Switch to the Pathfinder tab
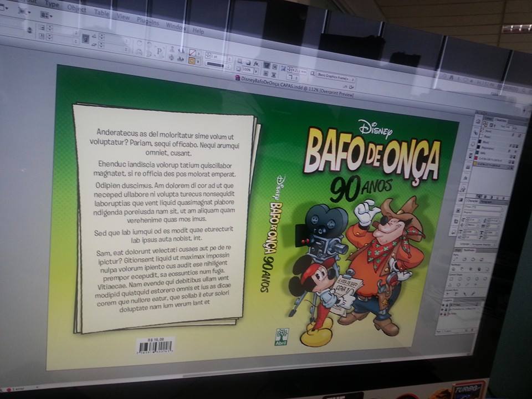This screenshot has width=532, height=399. pos(470,250)
